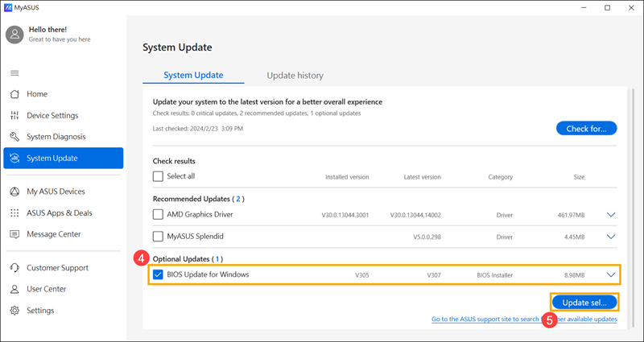Image resolution: width=644 pixels, height=342 pixels.
Task: Click AMD installed version V30.0.13044.3001
Action: 345,215
